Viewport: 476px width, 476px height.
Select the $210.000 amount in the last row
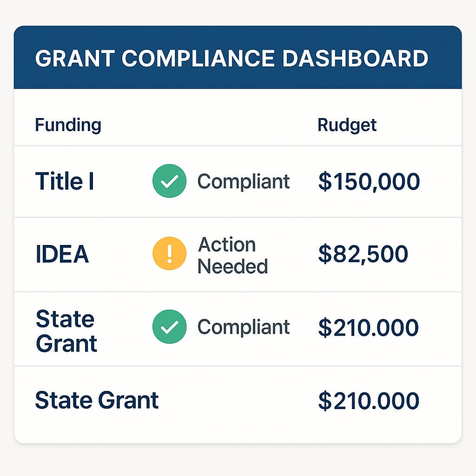coord(369,401)
